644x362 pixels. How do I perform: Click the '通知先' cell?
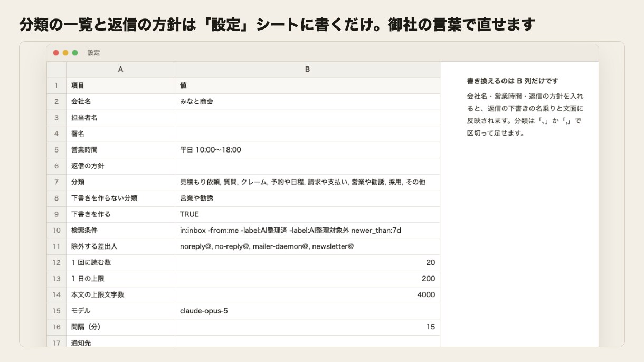(x=120, y=341)
